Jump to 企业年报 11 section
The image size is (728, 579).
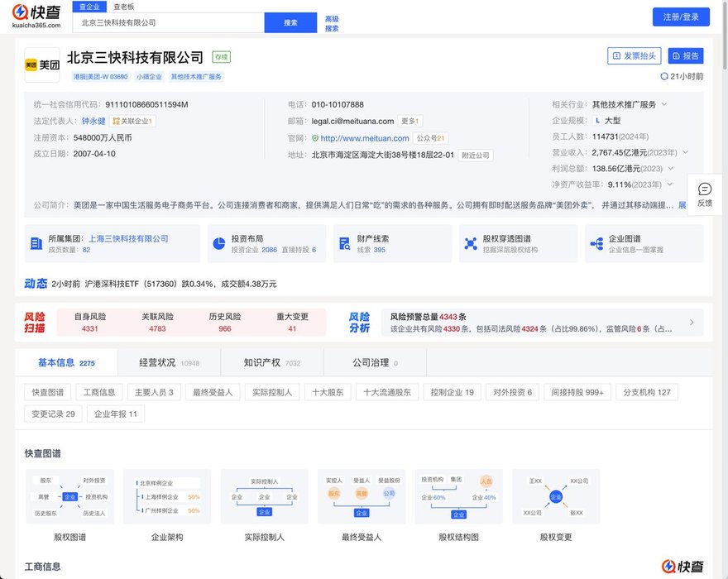116,414
